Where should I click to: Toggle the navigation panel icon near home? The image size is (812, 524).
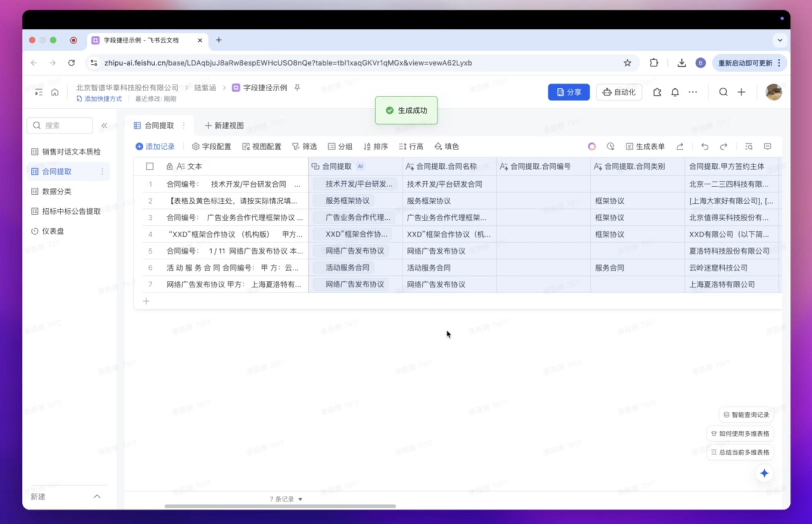39,92
